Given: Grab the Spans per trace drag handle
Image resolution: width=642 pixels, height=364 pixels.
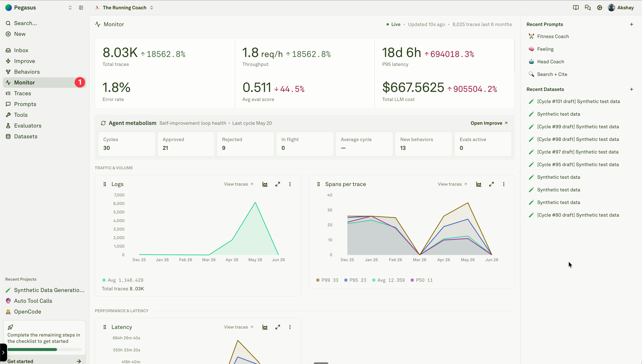Looking at the screenshot, I should [318, 184].
